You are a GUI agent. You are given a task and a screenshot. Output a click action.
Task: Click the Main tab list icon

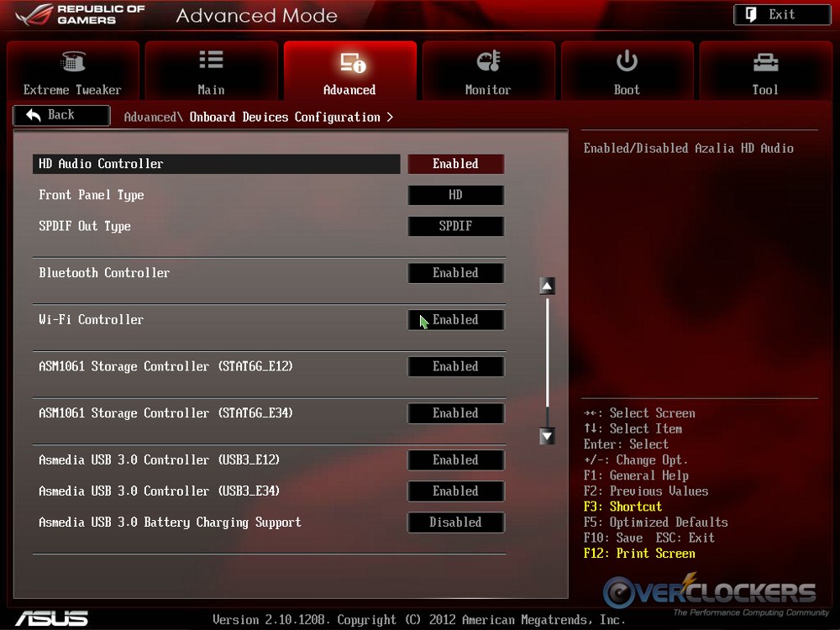tap(211, 60)
